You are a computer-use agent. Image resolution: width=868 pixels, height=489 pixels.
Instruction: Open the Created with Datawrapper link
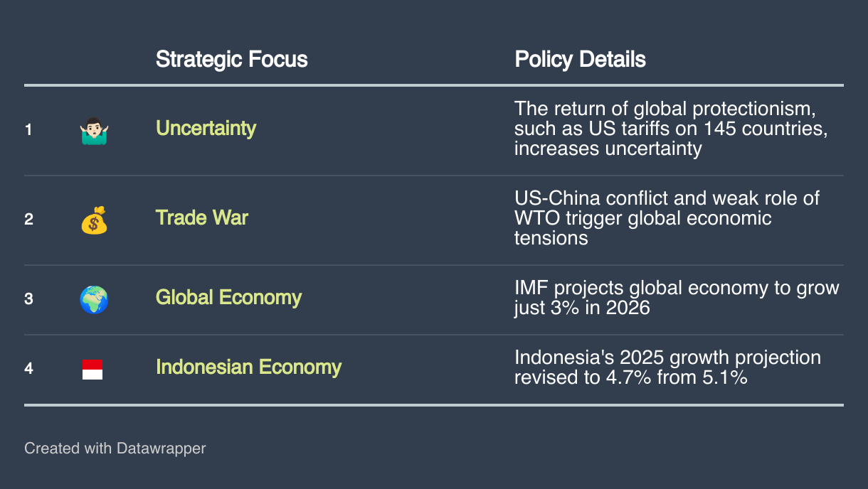point(115,448)
